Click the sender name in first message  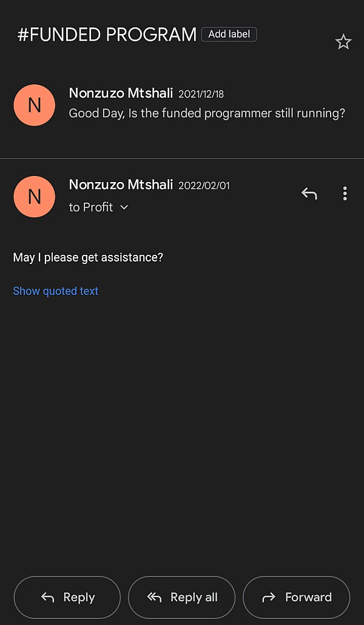coord(121,93)
